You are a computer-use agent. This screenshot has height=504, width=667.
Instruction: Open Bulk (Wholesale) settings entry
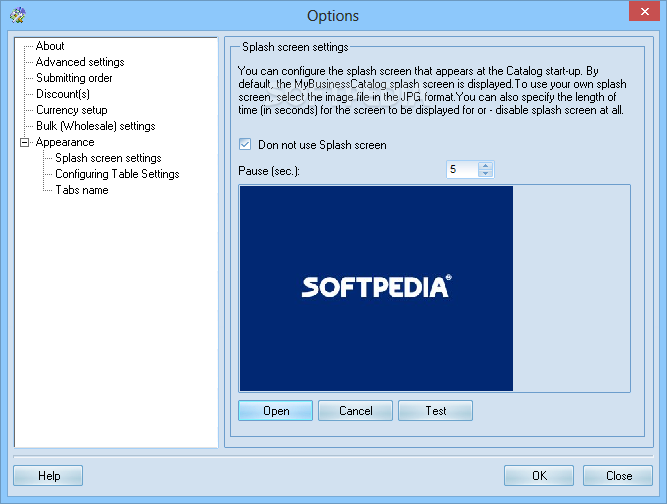(x=96, y=126)
